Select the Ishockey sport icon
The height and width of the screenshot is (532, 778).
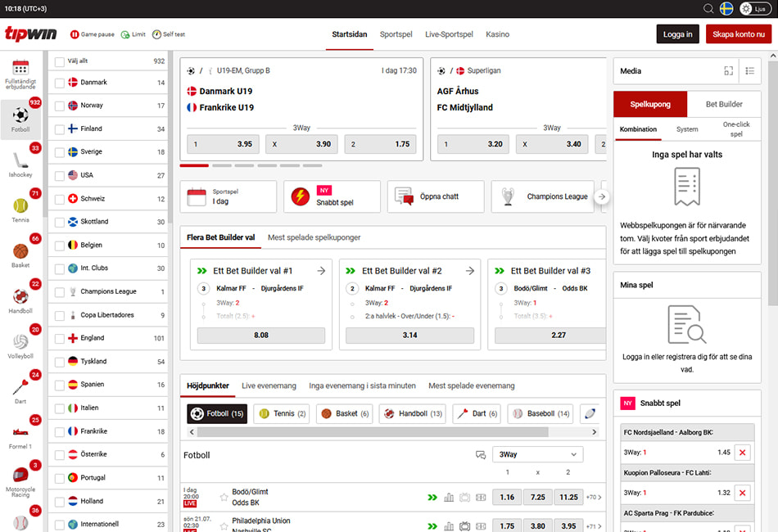pos(20,165)
